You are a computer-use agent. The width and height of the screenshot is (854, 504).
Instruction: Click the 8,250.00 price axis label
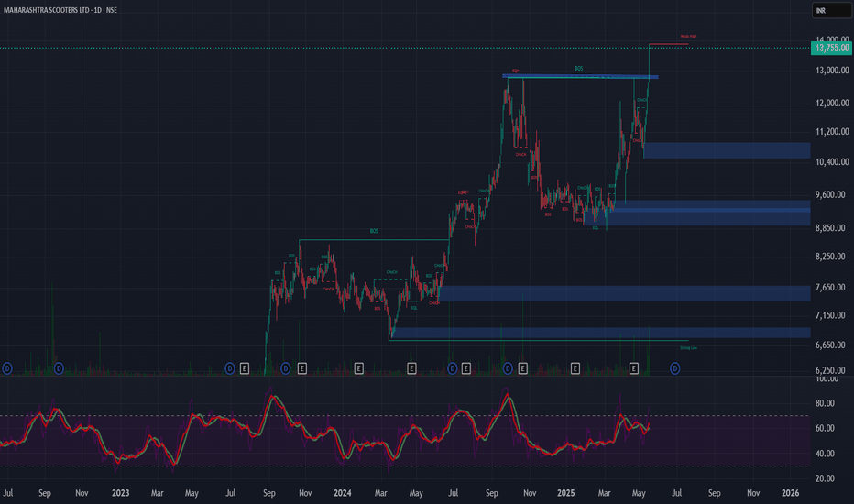tap(832, 256)
